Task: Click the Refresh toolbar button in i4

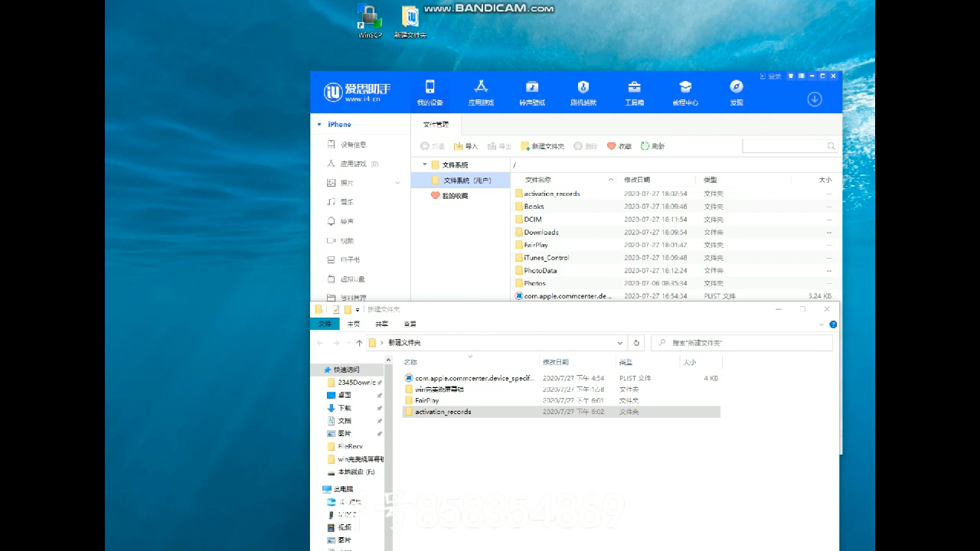Action: 652,145
